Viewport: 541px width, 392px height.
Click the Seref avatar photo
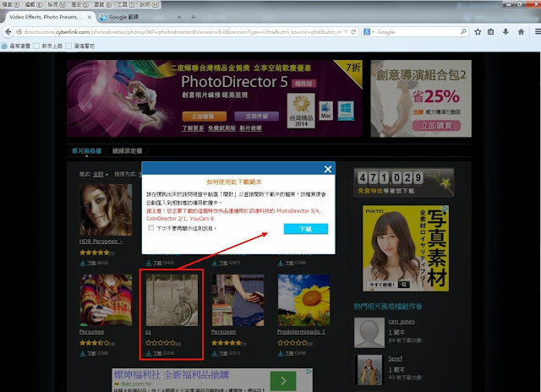(369, 370)
